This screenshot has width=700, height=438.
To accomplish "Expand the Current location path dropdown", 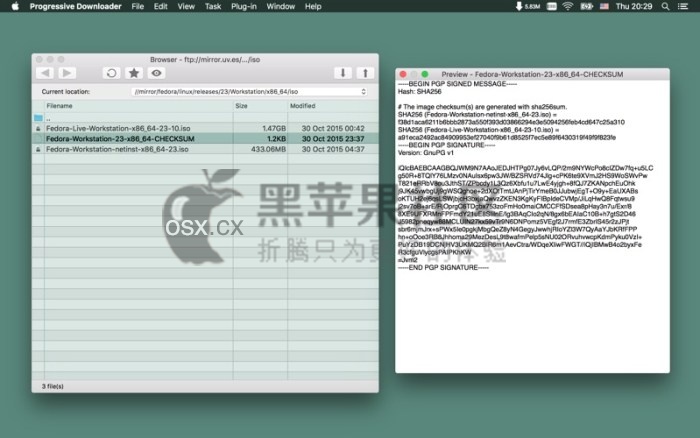I will [363, 92].
